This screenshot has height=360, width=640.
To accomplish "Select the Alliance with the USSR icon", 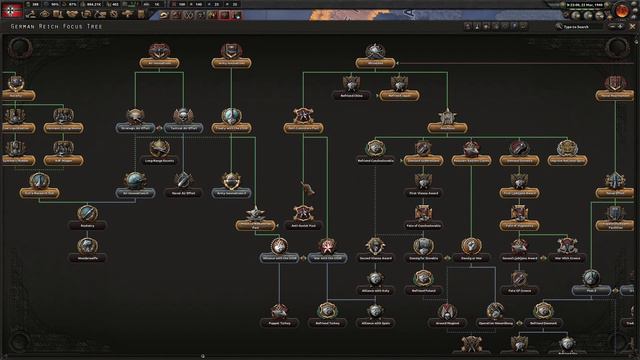I will 279,246.
